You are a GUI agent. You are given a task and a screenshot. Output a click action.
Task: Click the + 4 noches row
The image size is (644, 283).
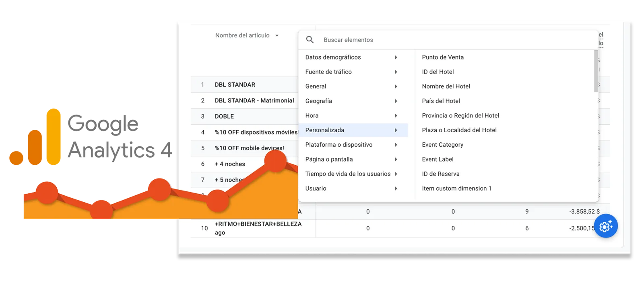(x=230, y=164)
